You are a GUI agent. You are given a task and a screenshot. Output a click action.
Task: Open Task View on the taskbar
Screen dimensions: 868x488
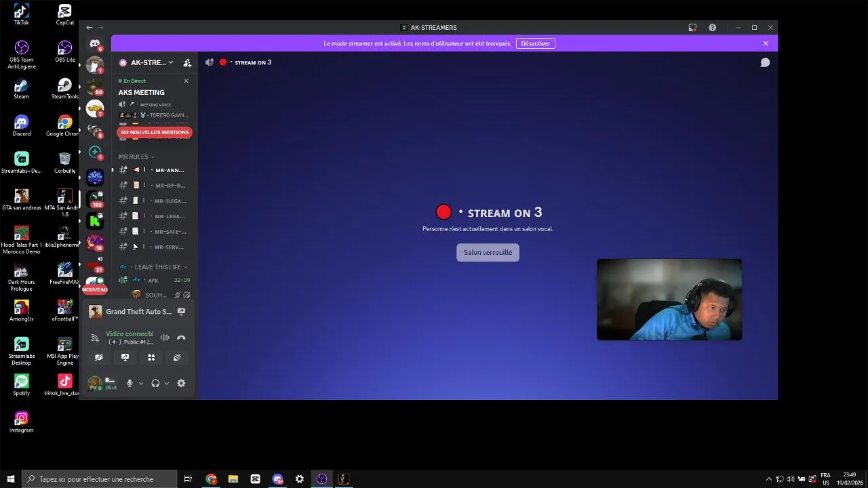coord(189,479)
